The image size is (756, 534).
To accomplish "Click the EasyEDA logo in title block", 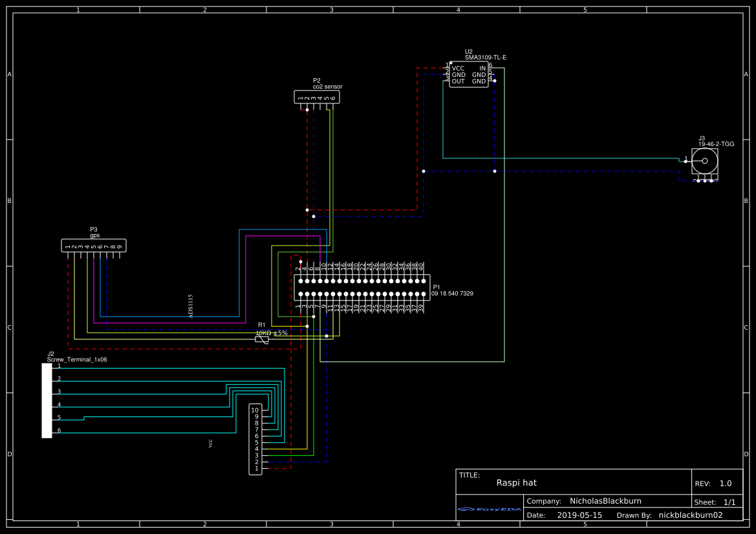I will [490, 510].
